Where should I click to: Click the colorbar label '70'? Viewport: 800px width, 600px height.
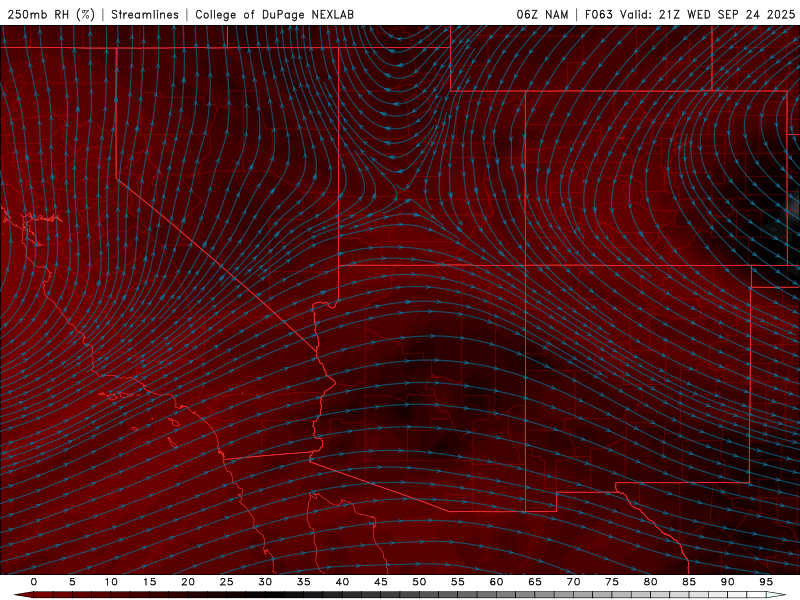pyautogui.click(x=573, y=582)
